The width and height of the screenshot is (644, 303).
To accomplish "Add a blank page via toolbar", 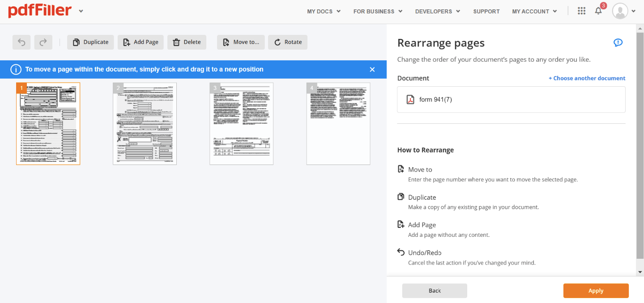I will tap(141, 42).
